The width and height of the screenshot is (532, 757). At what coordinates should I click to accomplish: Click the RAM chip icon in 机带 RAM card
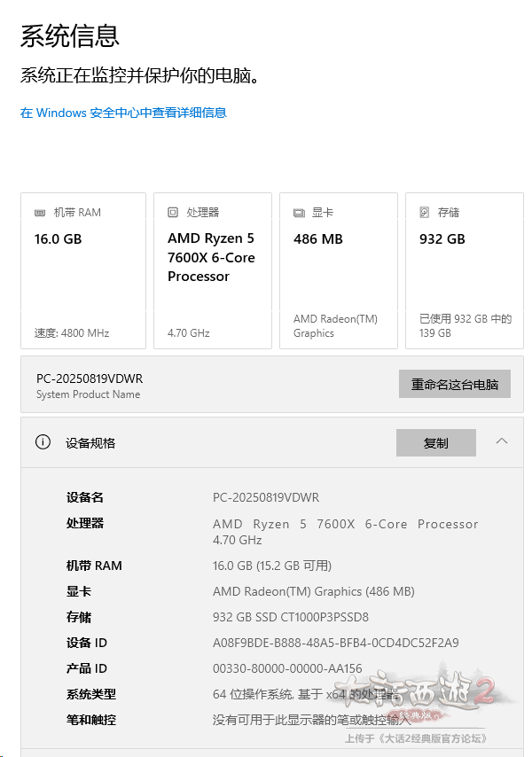40,213
